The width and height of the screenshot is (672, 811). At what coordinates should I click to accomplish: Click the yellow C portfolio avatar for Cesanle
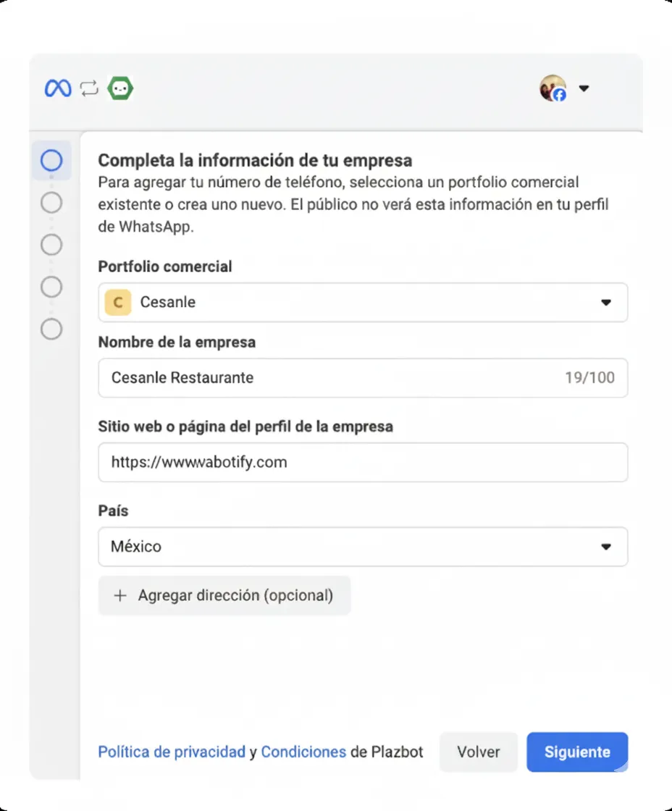pos(118,302)
